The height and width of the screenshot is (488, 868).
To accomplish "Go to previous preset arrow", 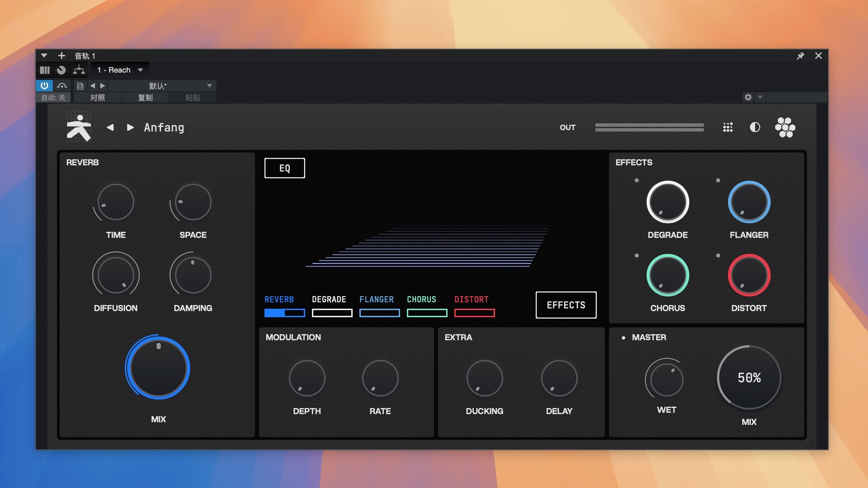I will tap(110, 127).
